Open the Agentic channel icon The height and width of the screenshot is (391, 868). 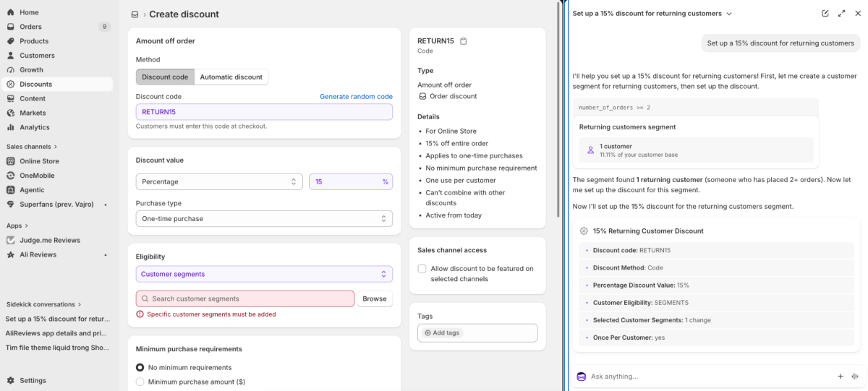(11, 190)
